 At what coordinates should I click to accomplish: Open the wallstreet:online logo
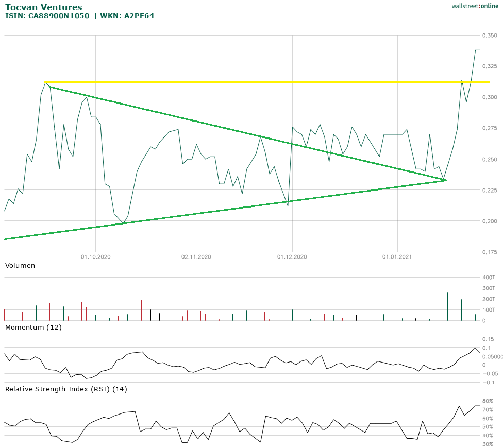coord(475,6)
